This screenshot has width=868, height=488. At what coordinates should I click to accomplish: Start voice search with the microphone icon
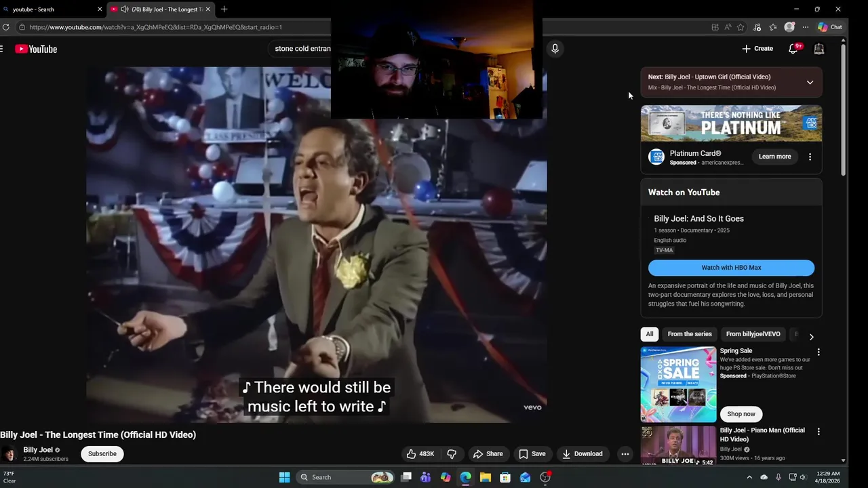coord(555,49)
